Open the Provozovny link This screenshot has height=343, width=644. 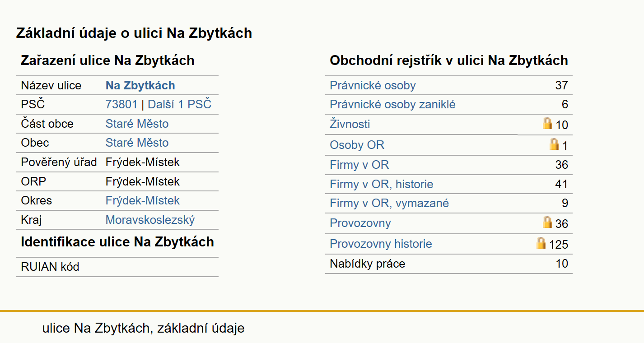point(360,223)
